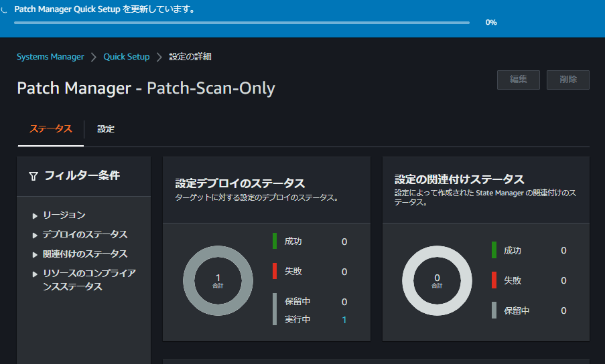Click the red 失敗 swatch in association status
This screenshot has width=605, height=364.
[x=494, y=280]
